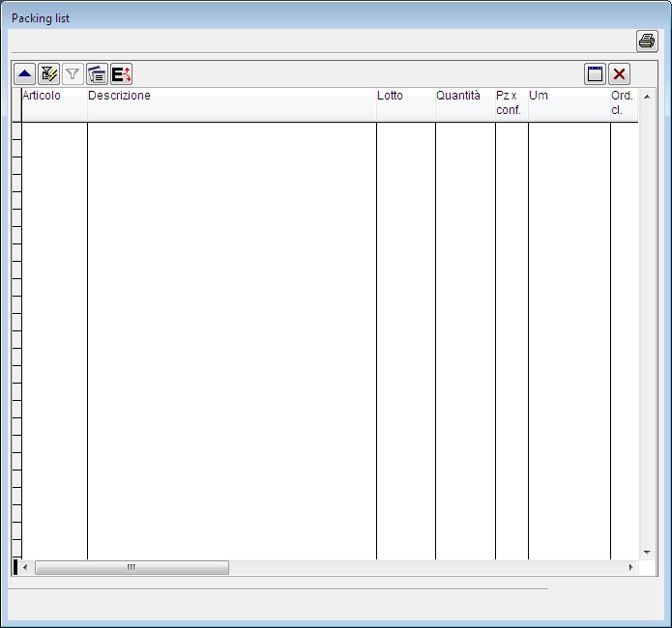The image size is (672, 628).
Task: Click the vertical scrollbar up arrow
Action: click(647, 97)
